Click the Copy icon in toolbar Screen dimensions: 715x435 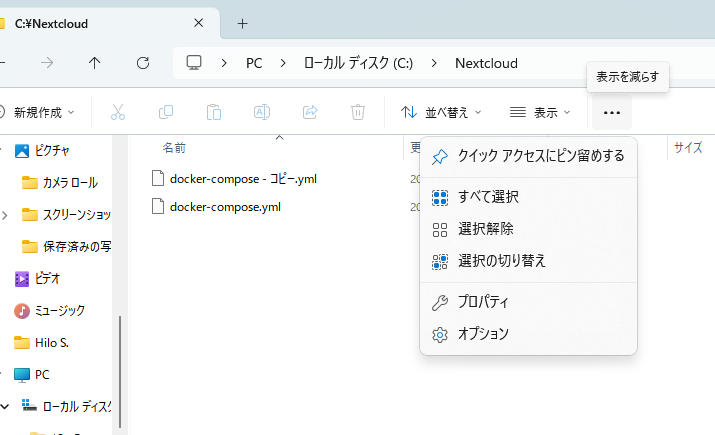pos(166,113)
